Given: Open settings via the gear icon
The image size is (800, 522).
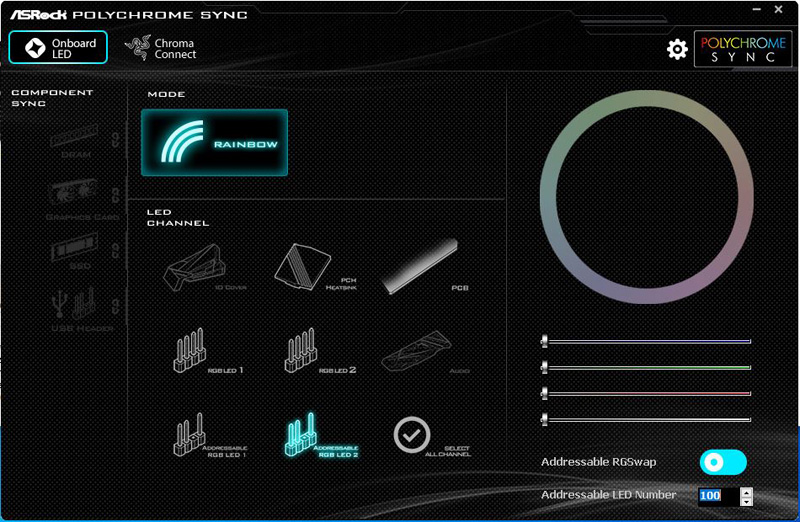Looking at the screenshot, I should point(677,49).
